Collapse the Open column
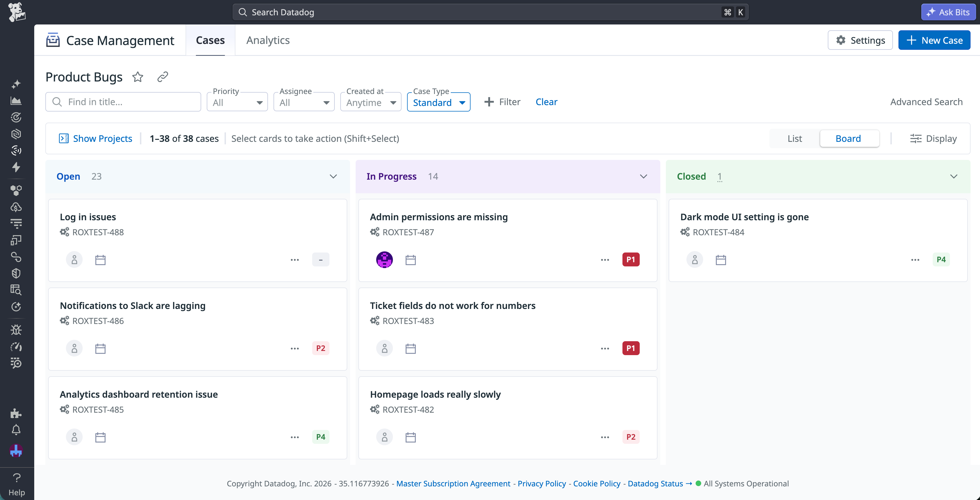Image resolution: width=980 pixels, height=500 pixels. 333,176
